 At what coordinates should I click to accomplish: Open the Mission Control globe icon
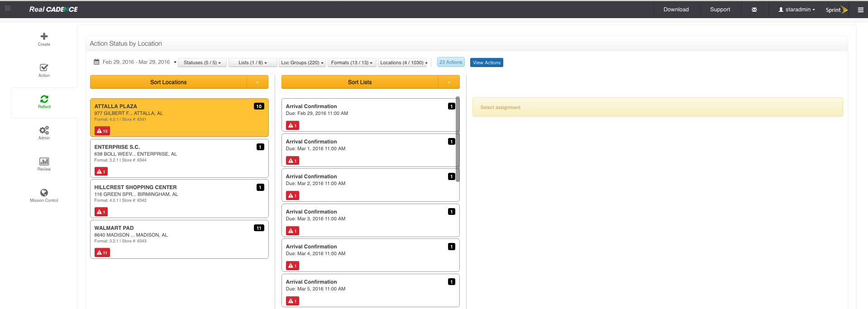point(44,193)
